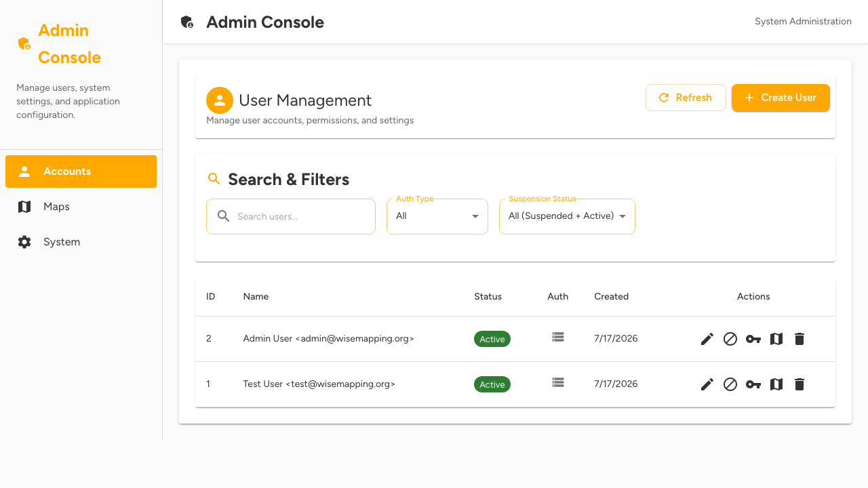Screen dimensions: 868x488
Task: Edit the Admin User account
Action: pos(707,339)
